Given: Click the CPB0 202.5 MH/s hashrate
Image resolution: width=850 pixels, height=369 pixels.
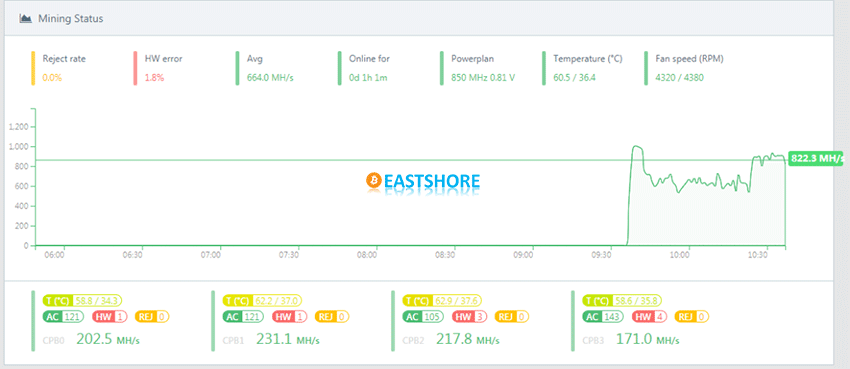Looking at the screenshot, I should pyautogui.click(x=108, y=339).
